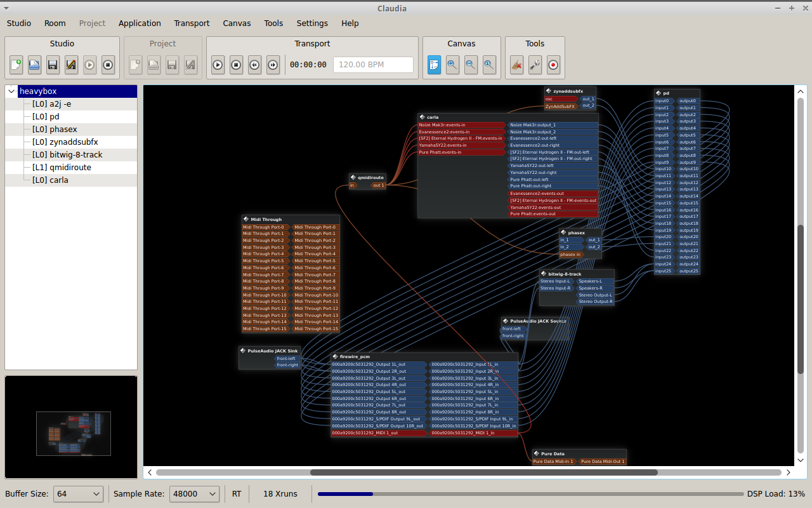
Task: Click the canvas scroll-right arrow
Action: pos(789,472)
